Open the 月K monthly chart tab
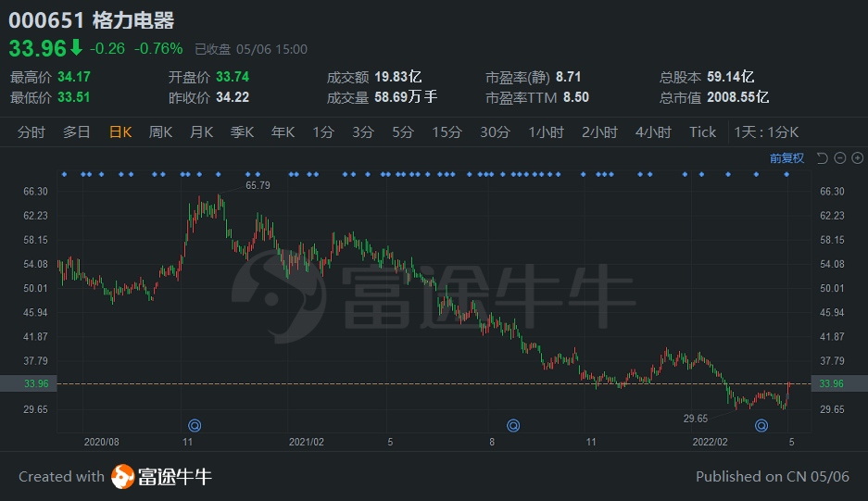 [x=202, y=132]
